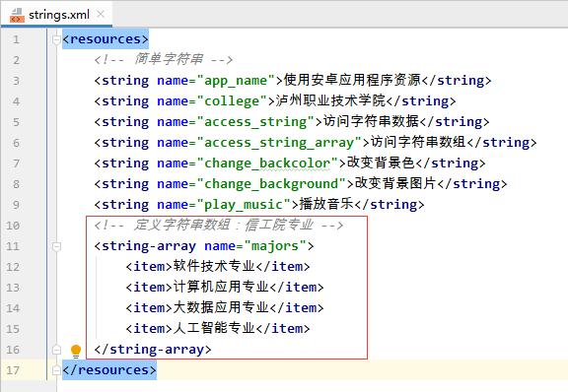Click the text 改变背景色

(381, 163)
